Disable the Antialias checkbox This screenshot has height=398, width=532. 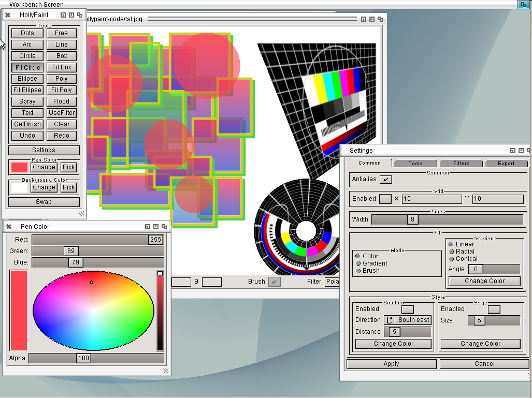(x=385, y=180)
